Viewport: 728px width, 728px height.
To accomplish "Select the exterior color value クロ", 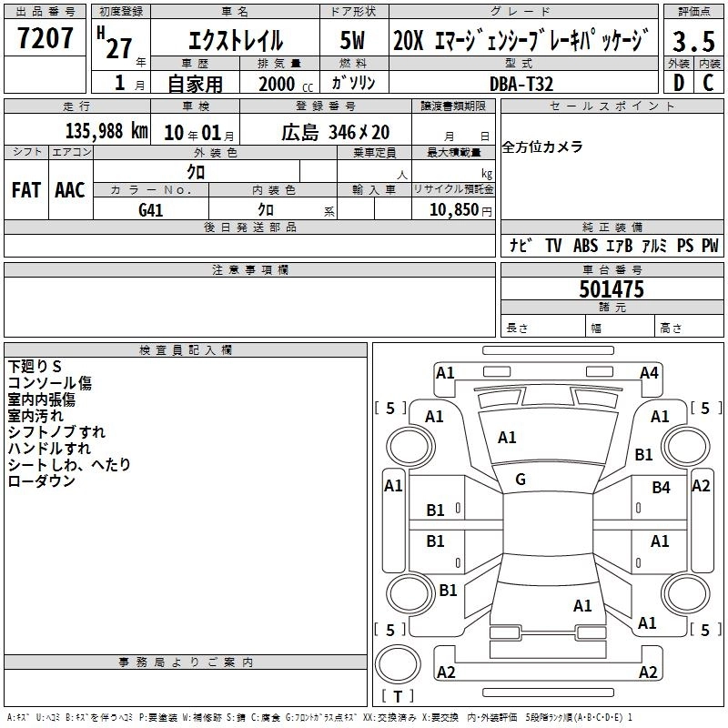I will pos(196,172).
